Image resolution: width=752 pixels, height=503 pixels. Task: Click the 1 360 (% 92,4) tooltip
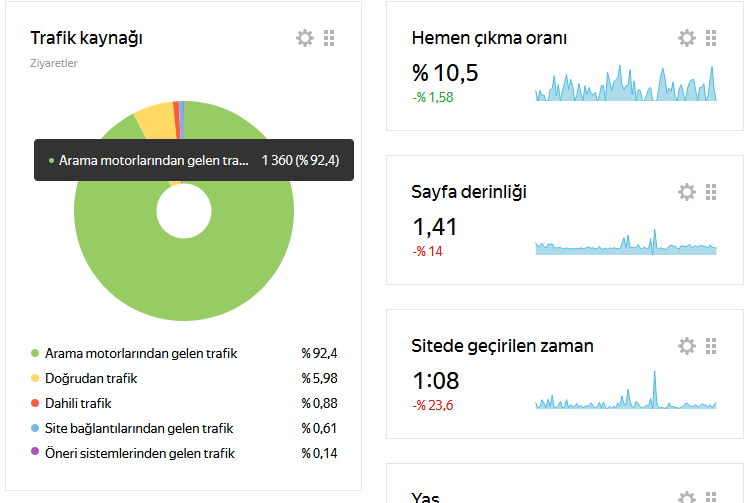(194, 160)
